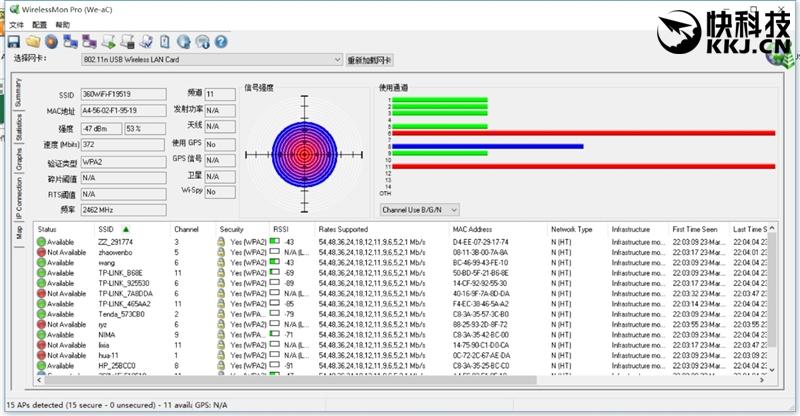Viewport: 800px width, 416px height.
Task: Click the AP list scroll down arrow
Action: pos(772,370)
